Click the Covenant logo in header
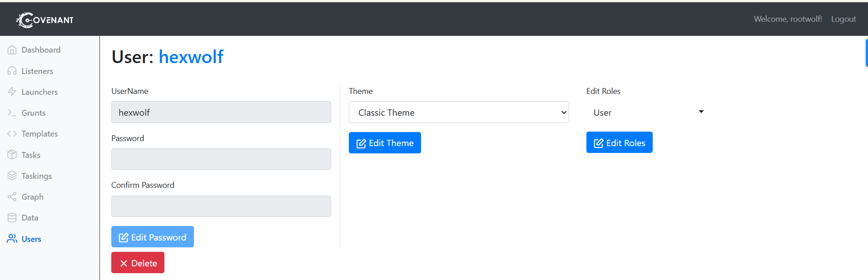 click(45, 20)
